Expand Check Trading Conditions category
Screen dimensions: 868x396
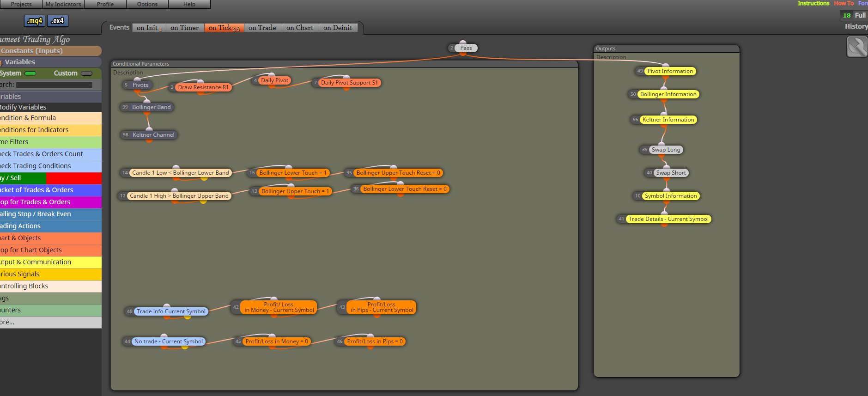[51, 166]
